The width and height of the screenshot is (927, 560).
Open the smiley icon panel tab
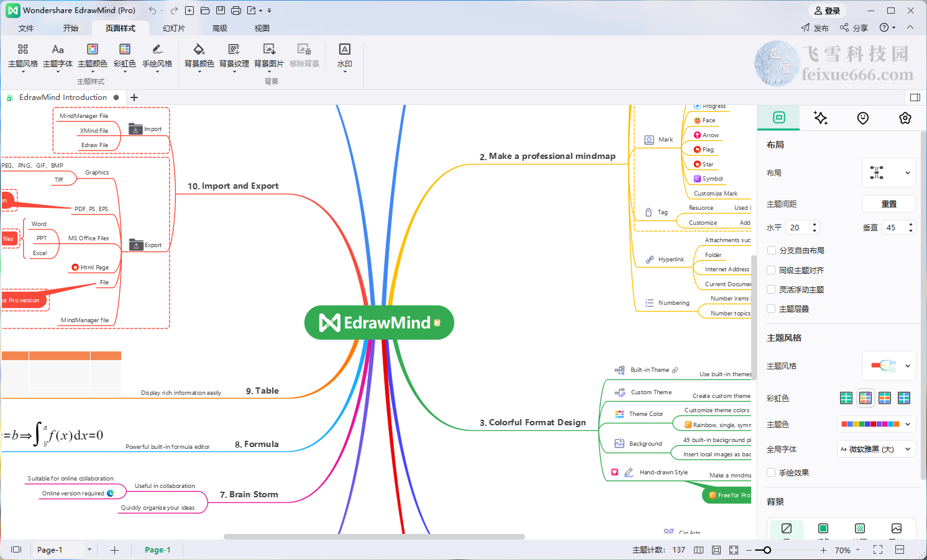coord(863,118)
